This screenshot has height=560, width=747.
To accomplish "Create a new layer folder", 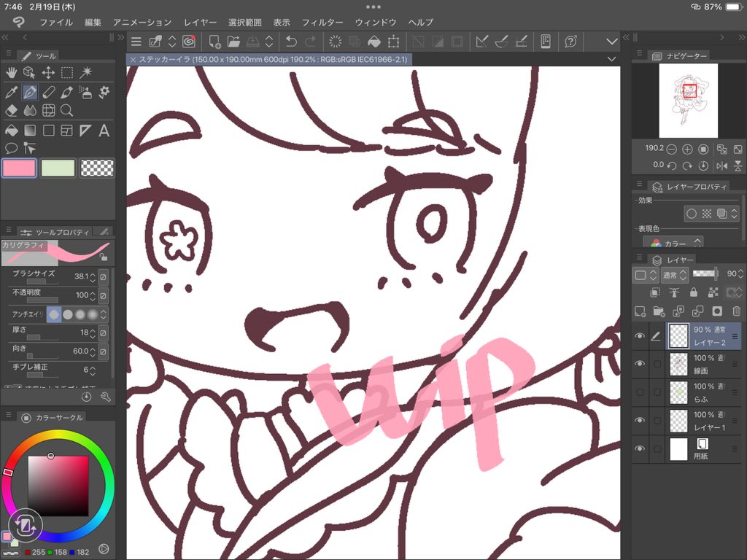I will [x=659, y=311].
